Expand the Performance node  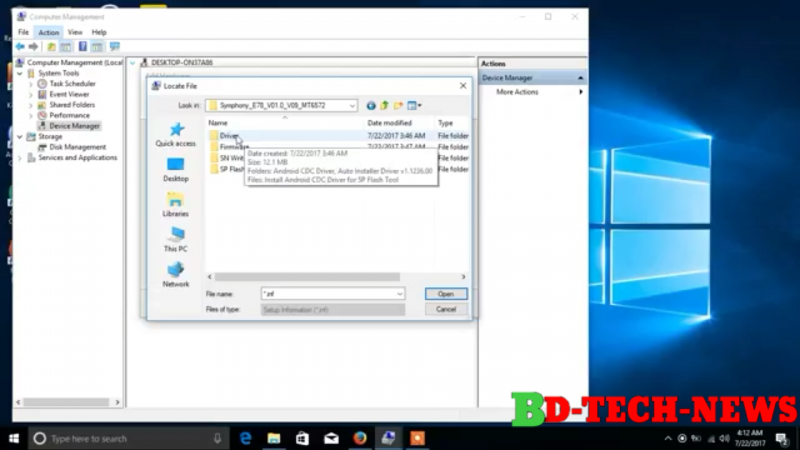click(31, 116)
